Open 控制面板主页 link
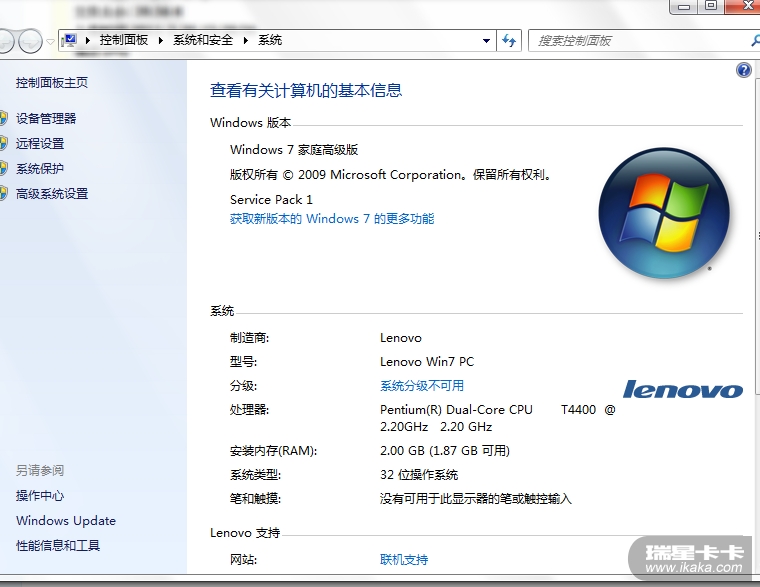760x587 pixels. [x=52, y=83]
